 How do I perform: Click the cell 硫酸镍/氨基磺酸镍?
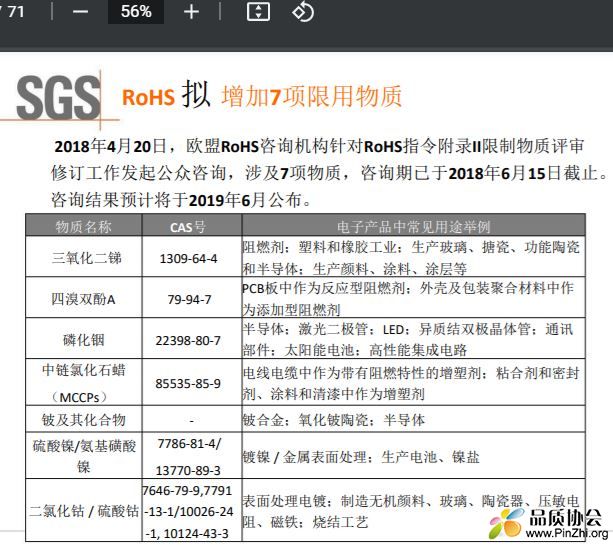click(84, 456)
